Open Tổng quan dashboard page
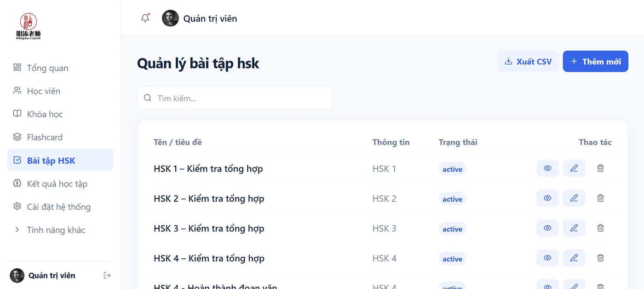This screenshot has height=289, width=644. point(60,68)
